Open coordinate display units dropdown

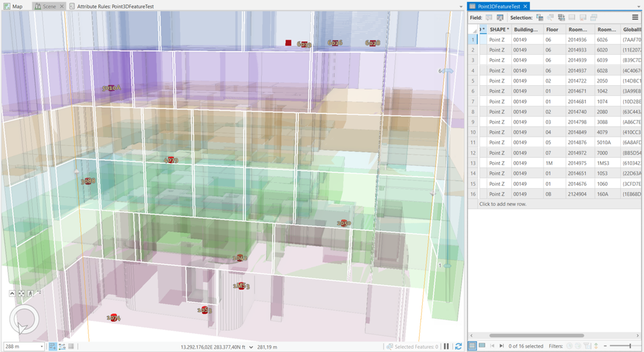click(x=251, y=347)
